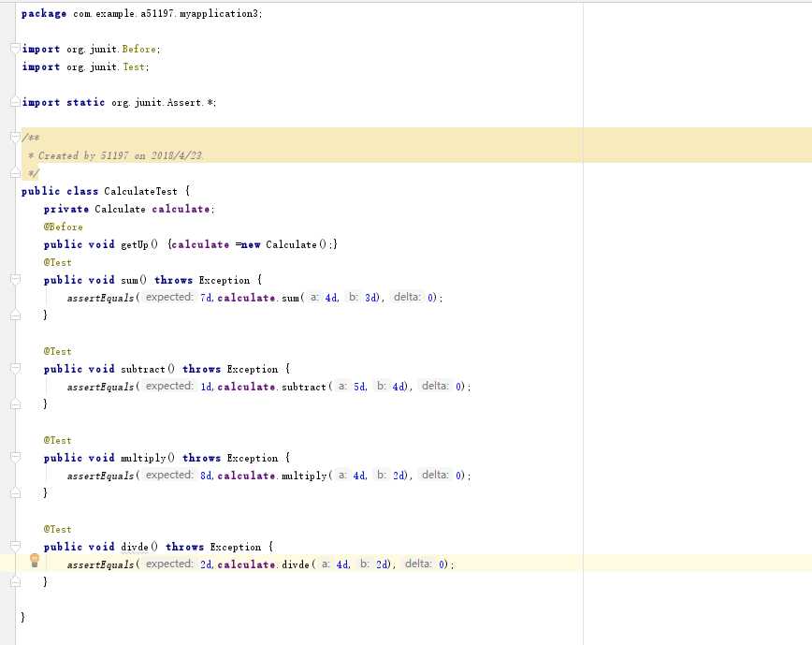Collapse the divde() method fold marker
Viewport: 812px width, 645px height.
[x=16, y=546]
